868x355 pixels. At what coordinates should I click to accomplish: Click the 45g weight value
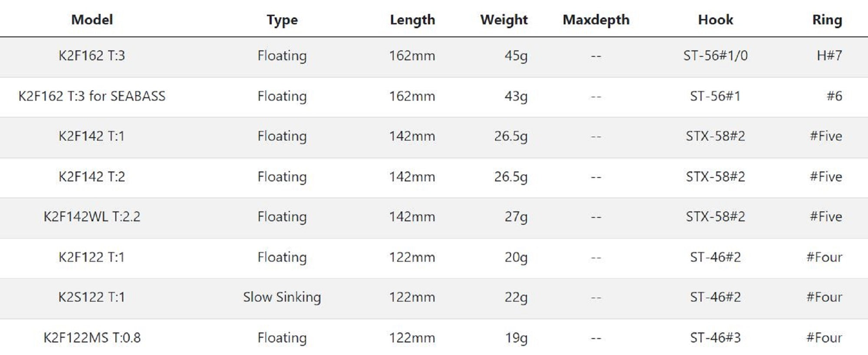pos(516,56)
